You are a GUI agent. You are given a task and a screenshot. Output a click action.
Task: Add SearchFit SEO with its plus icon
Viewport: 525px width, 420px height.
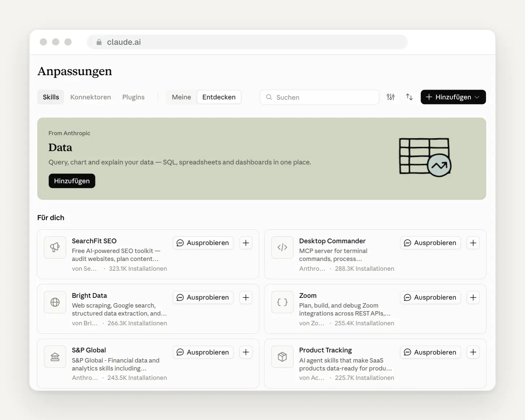coord(246,243)
